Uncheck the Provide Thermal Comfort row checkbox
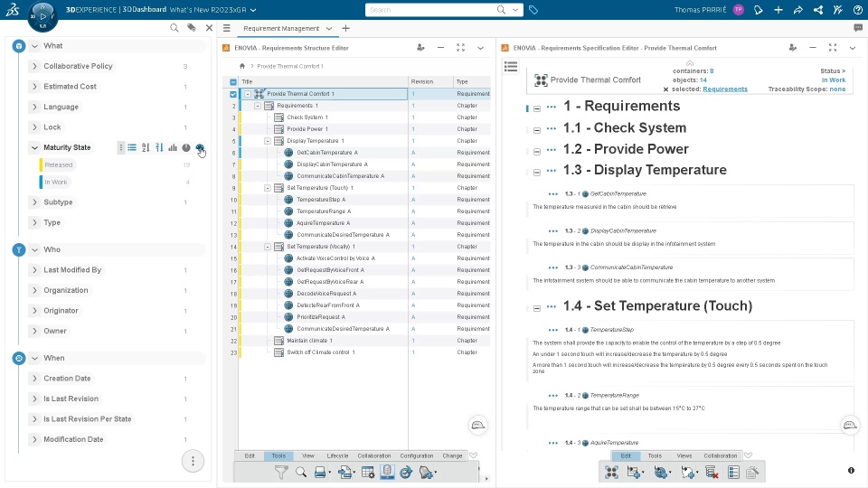 point(233,94)
